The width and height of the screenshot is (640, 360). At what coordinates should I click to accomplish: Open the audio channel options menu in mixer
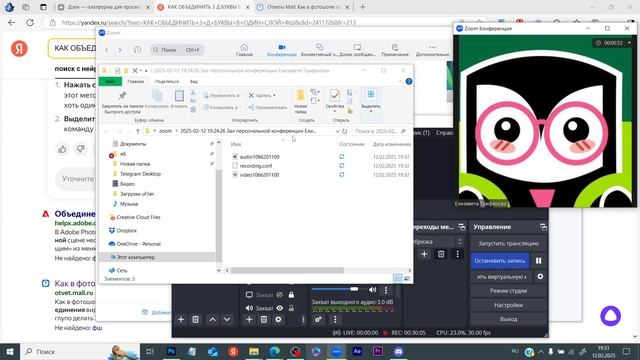(386, 290)
